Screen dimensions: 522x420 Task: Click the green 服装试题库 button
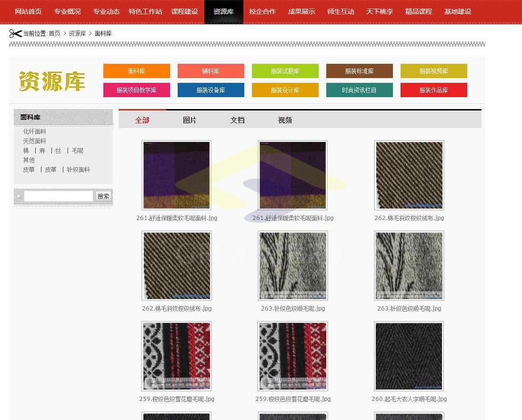coord(285,71)
